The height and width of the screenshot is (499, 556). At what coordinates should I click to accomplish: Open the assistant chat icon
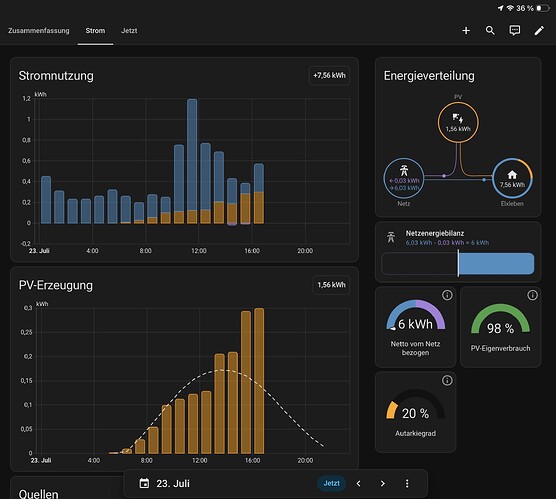pos(515,31)
